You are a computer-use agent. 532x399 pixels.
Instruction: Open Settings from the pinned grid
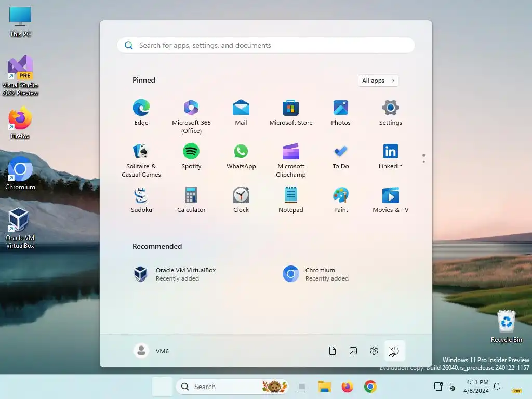coord(391,113)
